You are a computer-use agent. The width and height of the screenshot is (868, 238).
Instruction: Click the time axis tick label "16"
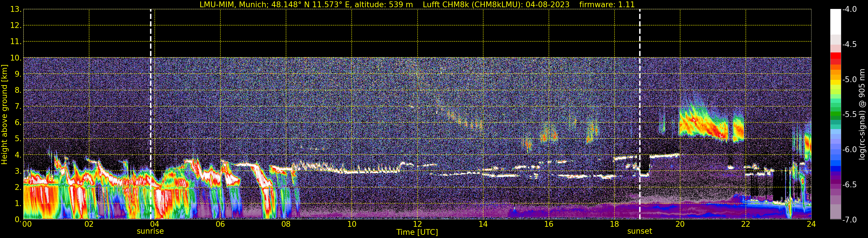coord(548,224)
